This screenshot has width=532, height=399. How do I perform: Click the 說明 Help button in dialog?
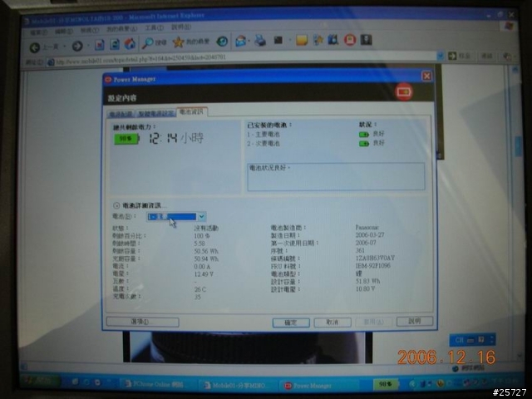pos(415,321)
